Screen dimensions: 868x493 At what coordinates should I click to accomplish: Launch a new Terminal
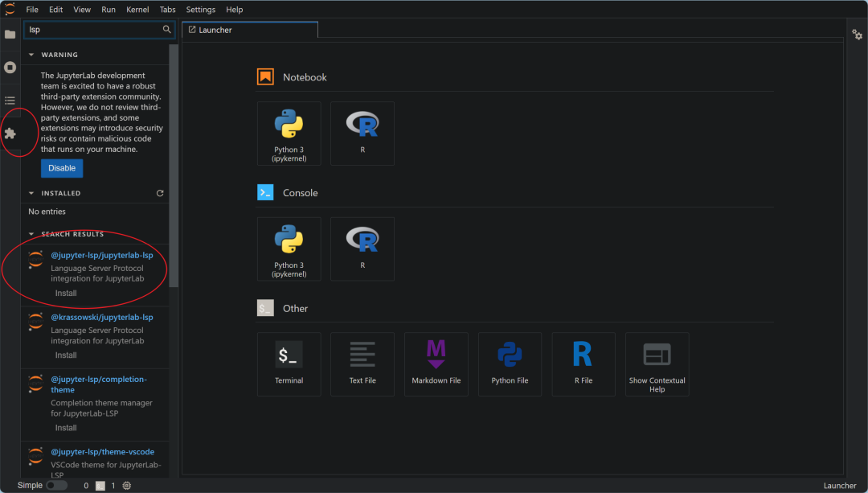click(289, 364)
